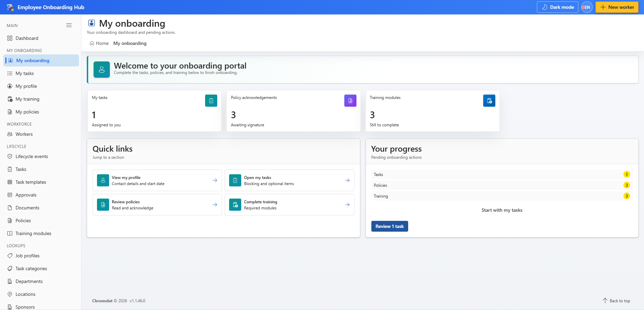This screenshot has height=310, width=644.
Task: Click arrow on Complete training tile
Action: click(x=347, y=205)
